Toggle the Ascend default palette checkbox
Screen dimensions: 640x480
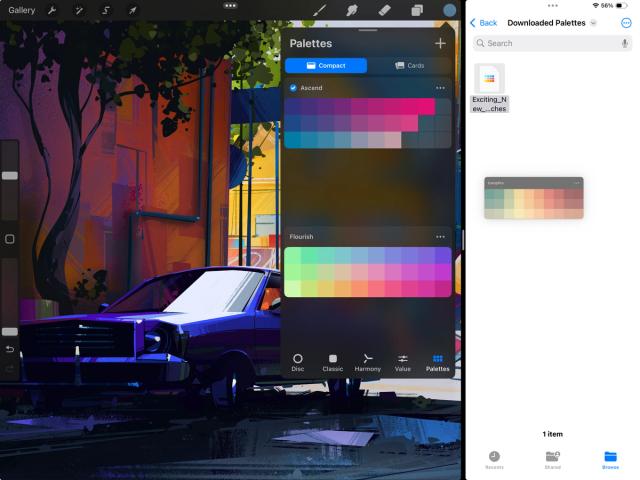[x=293, y=88]
